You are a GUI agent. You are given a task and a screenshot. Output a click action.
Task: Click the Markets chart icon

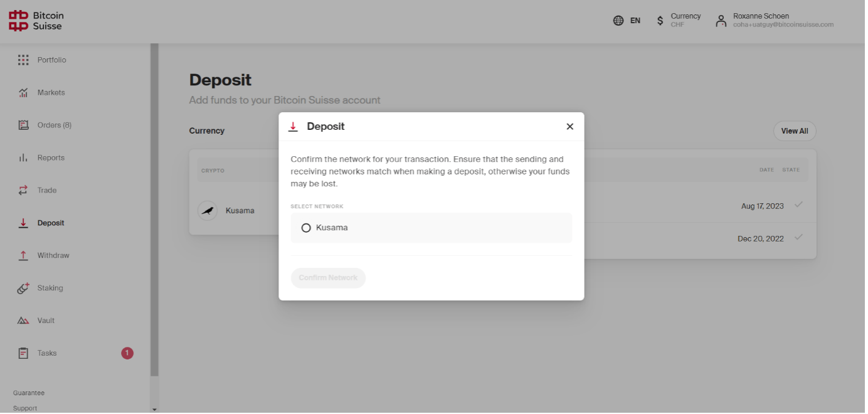pyautogui.click(x=23, y=93)
